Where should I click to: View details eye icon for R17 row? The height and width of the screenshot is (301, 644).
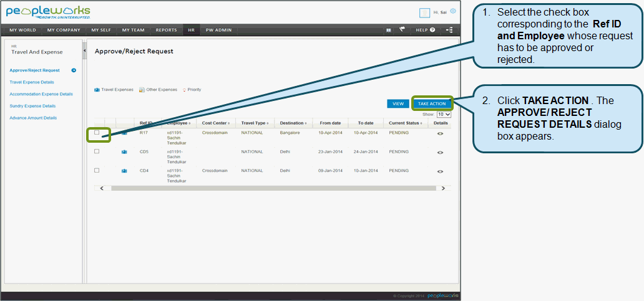(x=440, y=133)
